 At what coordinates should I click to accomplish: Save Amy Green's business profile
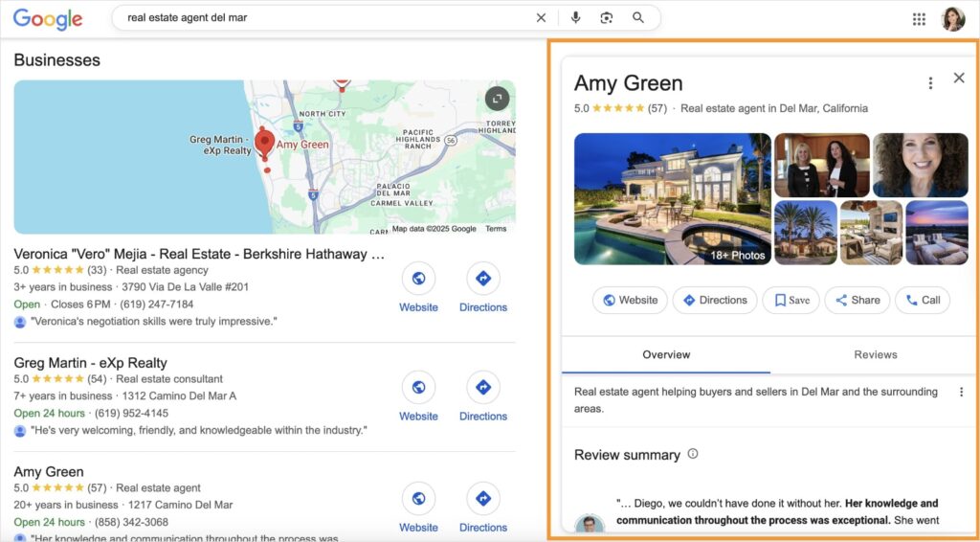click(x=791, y=300)
